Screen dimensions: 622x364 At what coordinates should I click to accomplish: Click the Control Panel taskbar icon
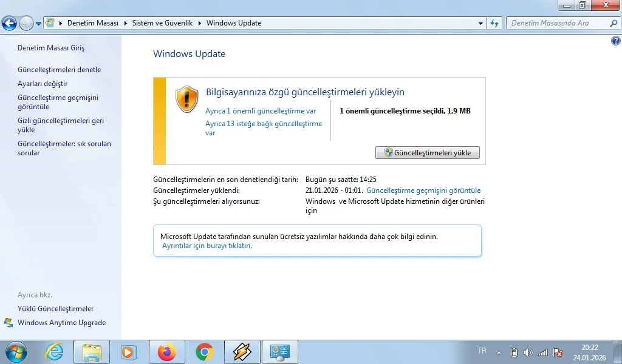tap(279, 352)
